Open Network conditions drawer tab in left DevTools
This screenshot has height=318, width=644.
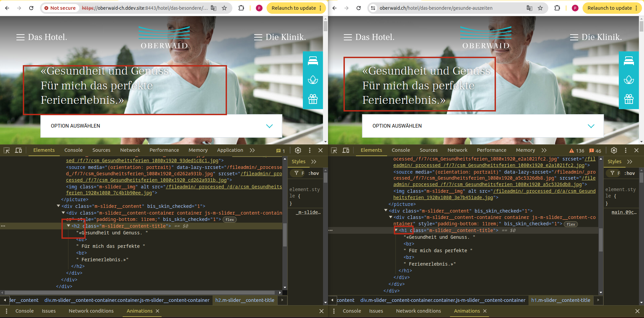pos(91,311)
